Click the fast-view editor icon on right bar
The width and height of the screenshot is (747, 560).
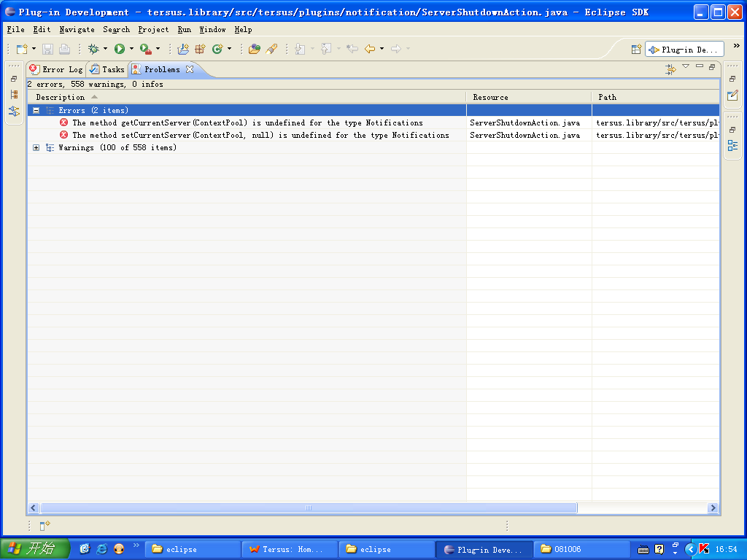tap(732, 96)
